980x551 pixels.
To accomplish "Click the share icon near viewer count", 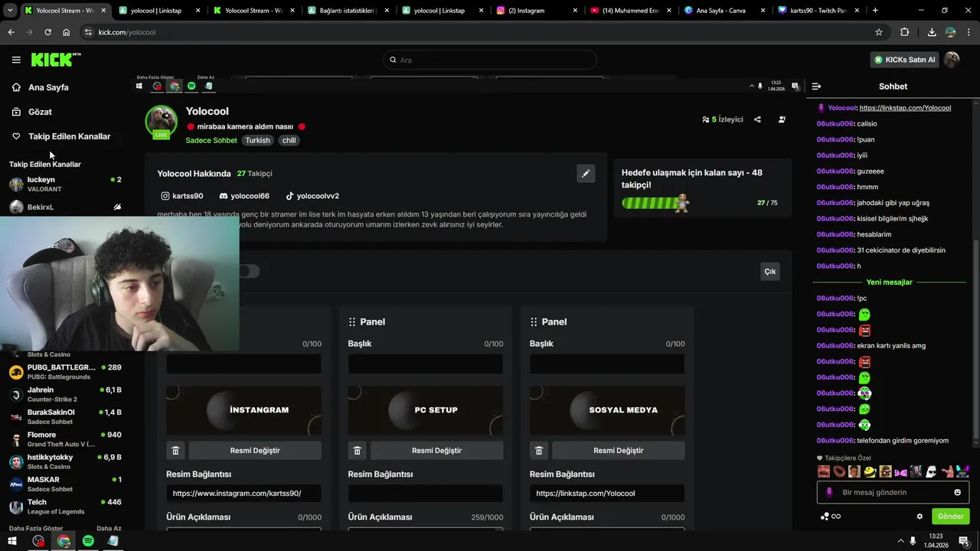I will pos(757,119).
